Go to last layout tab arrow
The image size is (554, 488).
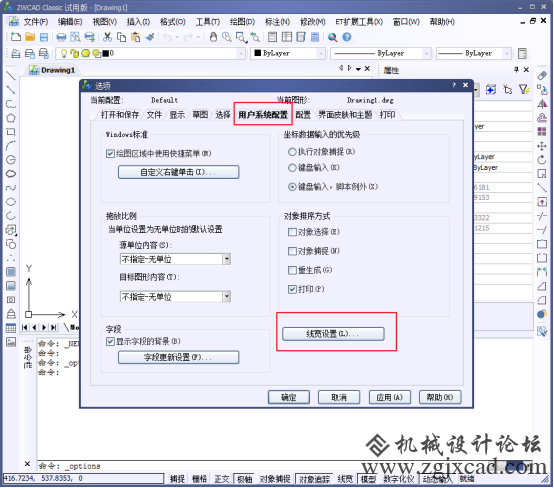pyautogui.click(x=53, y=328)
